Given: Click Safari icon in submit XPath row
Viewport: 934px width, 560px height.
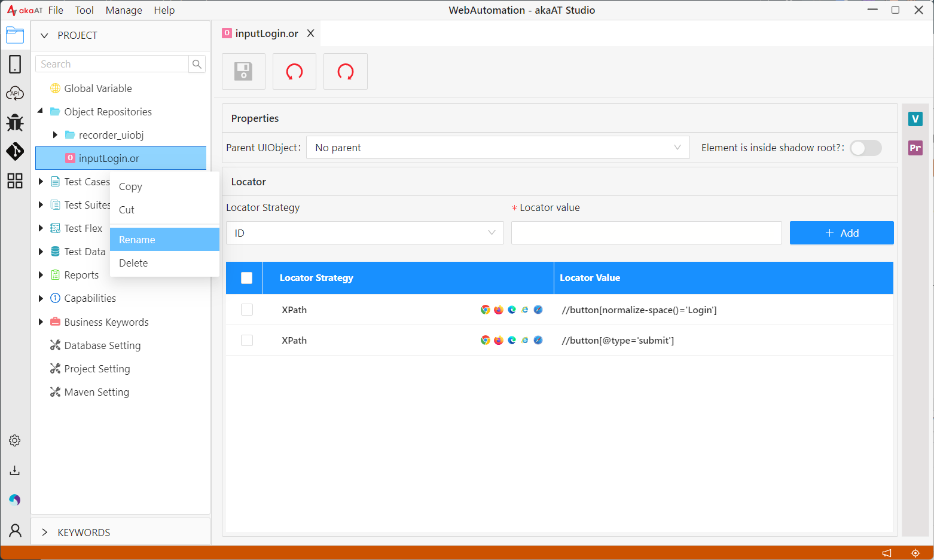Looking at the screenshot, I should (x=538, y=340).
